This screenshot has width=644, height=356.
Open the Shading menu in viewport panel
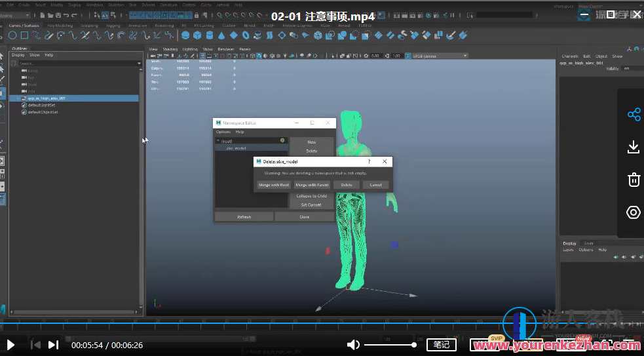[x=170, y=49]
